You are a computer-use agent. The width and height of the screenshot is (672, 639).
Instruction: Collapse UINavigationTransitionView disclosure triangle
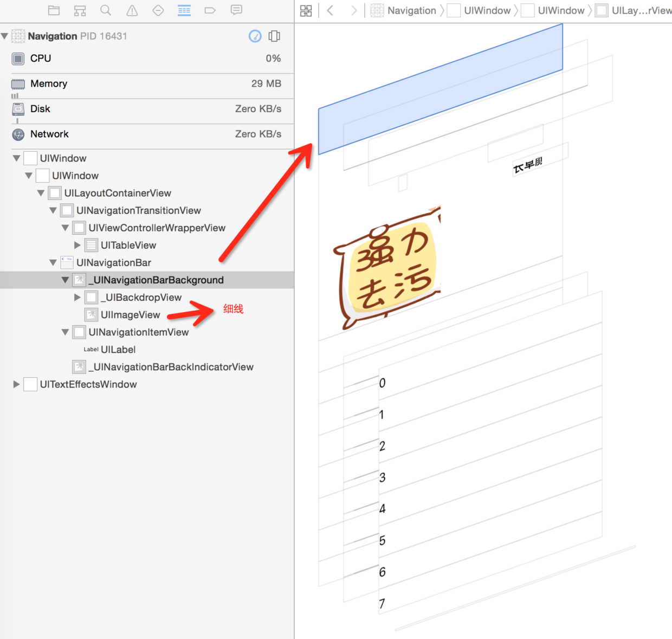point(53,210)
